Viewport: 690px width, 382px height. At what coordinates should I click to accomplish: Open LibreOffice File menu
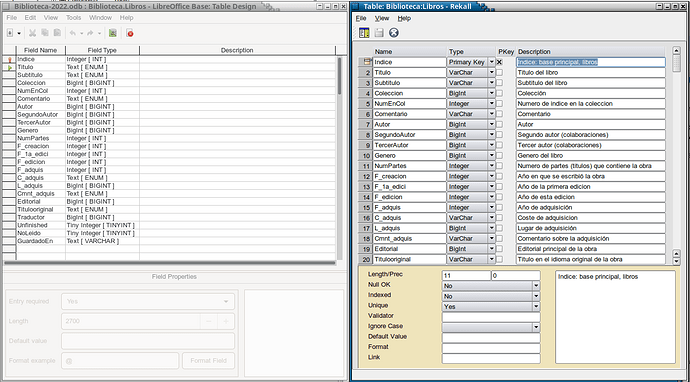[x=11, y=18]
